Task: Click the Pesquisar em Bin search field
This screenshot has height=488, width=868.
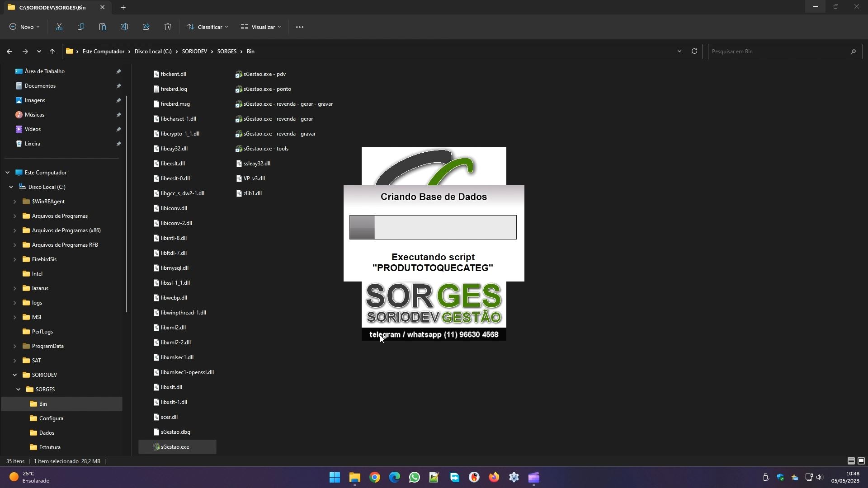Action: tap(779, 52)
